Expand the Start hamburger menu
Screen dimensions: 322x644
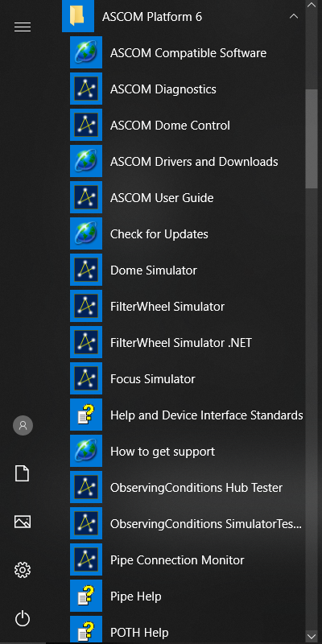[23, 27]
